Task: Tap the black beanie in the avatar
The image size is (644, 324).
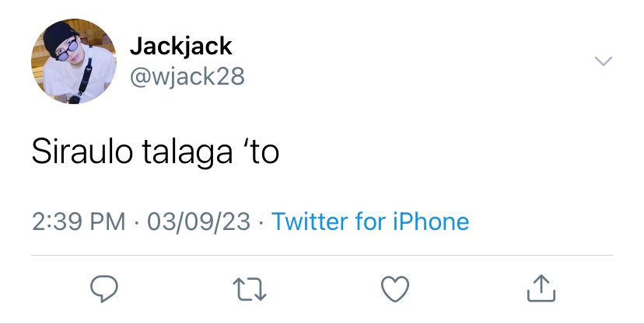Action: tap(59, 37)
